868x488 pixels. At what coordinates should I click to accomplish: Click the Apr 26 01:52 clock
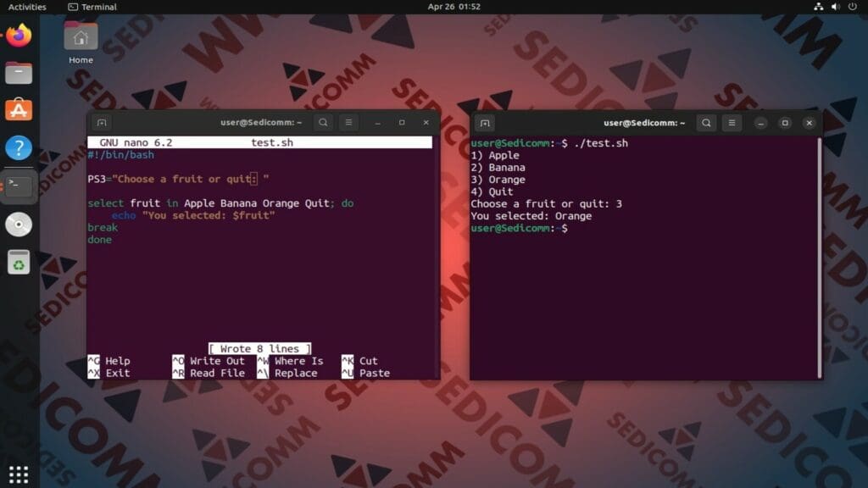click(x=454, y=7)
